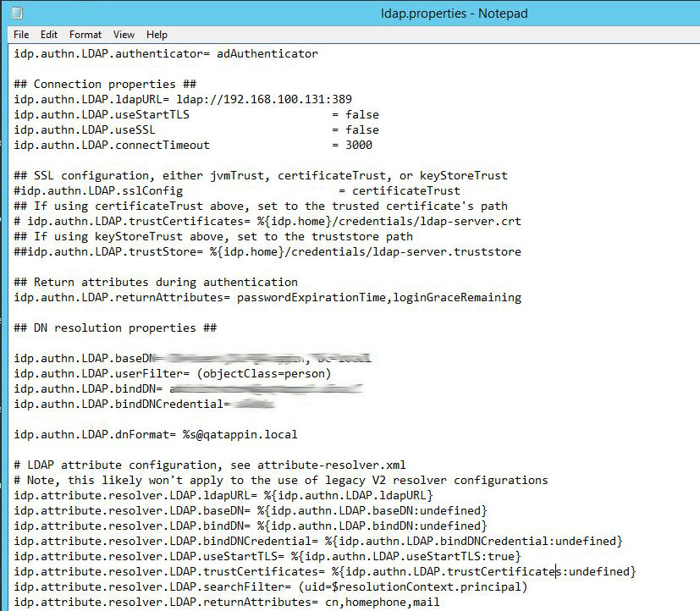The image size is (700, 611).
Task: Click the trustStore ldap-server.truststore line
Action: tap(267, 251)
